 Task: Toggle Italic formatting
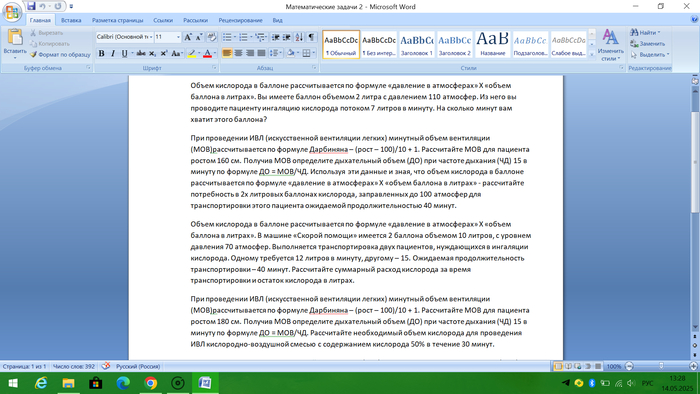112,54
